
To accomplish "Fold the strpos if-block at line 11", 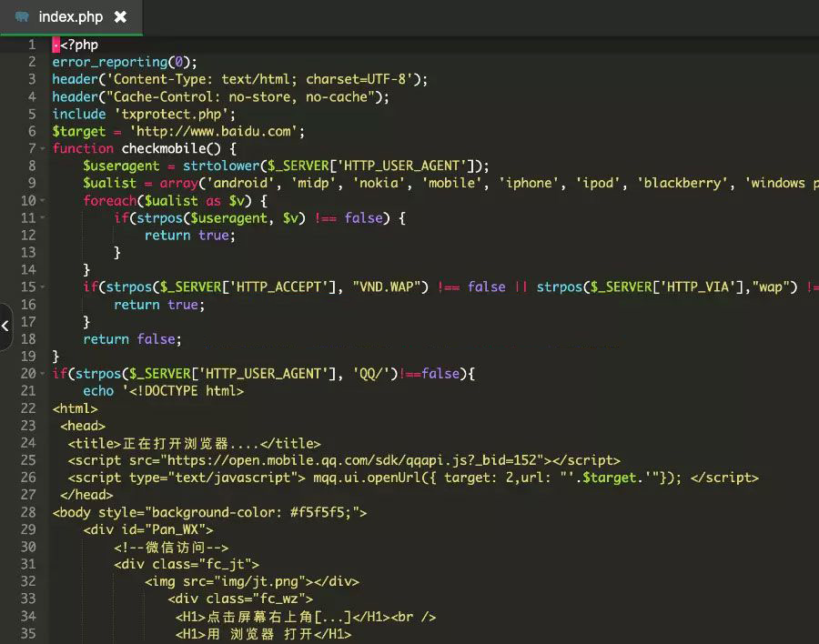I will (43, 218).
